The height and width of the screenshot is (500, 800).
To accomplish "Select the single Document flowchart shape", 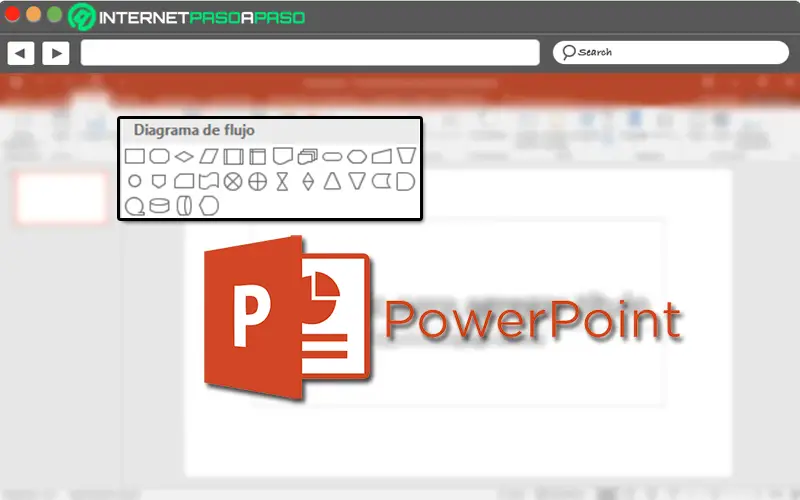I will click(283, 156).
